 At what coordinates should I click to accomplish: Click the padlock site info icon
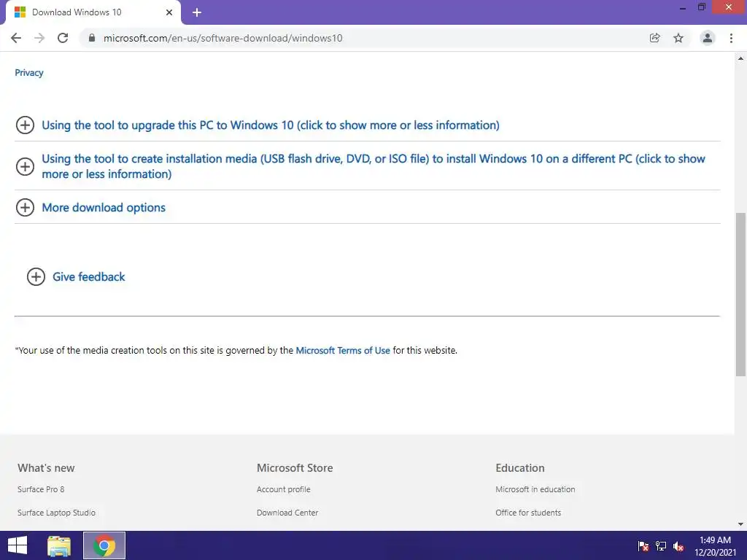click(x=92, y=38)
